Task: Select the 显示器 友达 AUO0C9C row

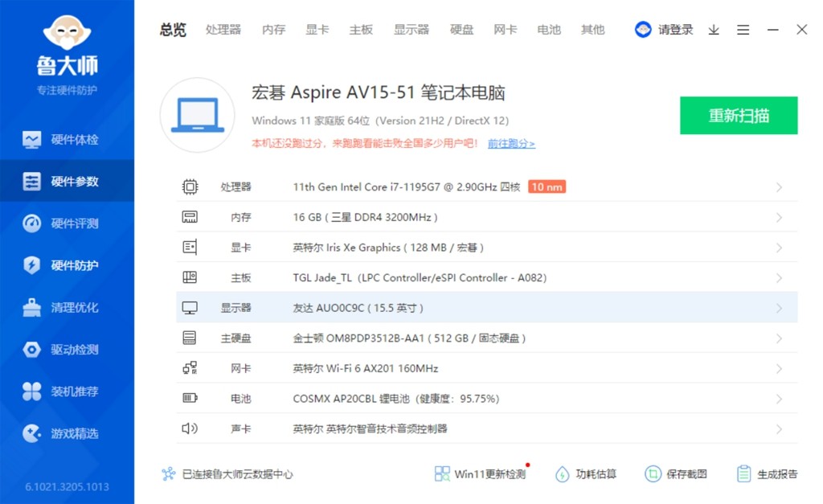Action: coord(486,308)
